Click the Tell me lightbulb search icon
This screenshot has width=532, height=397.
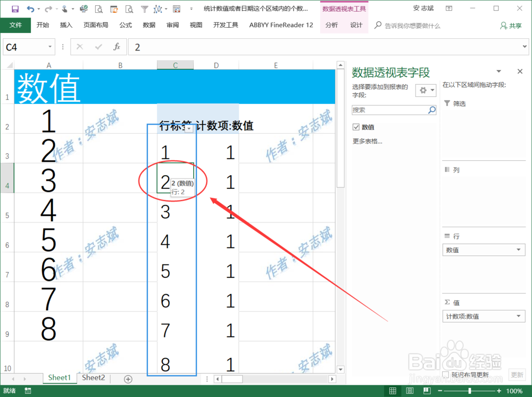[x=378, y=26]
